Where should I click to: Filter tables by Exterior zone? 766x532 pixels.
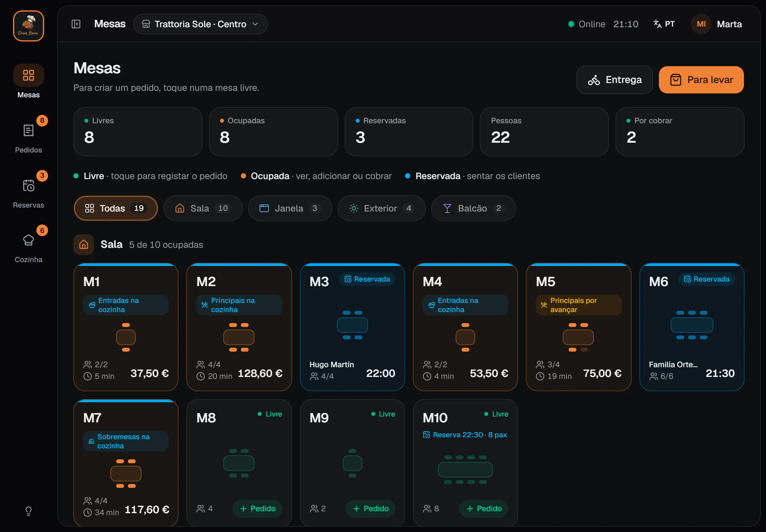click(381, 208)
